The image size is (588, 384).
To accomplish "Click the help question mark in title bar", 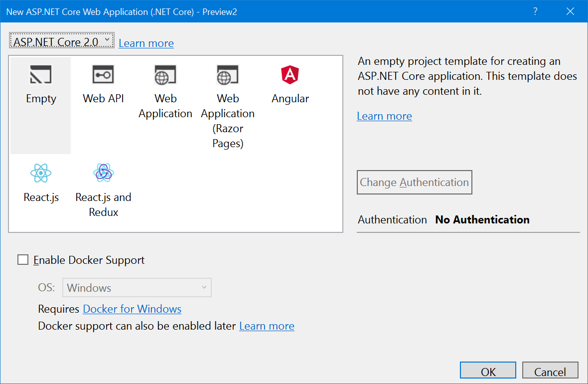I will [535, 11].
